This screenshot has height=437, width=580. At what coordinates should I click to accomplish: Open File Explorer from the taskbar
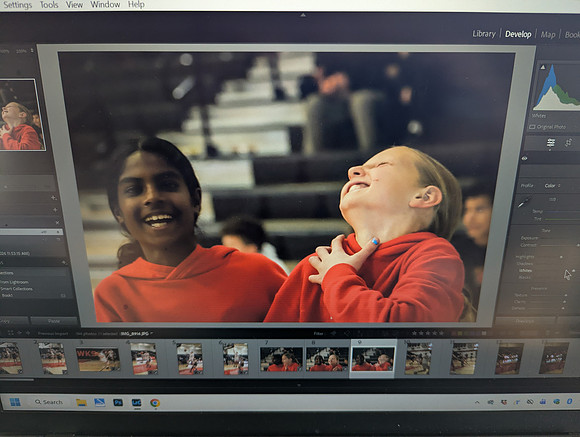[x=81, y=402]
